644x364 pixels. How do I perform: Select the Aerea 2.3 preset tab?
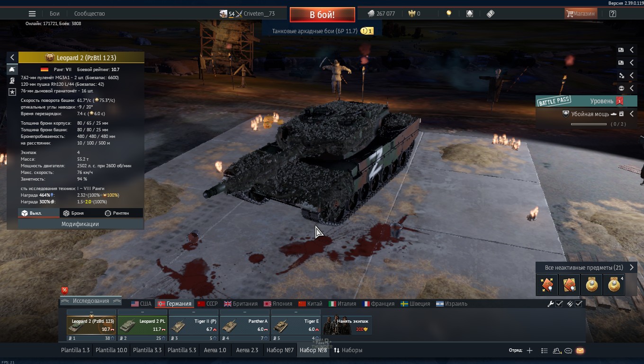247,350
